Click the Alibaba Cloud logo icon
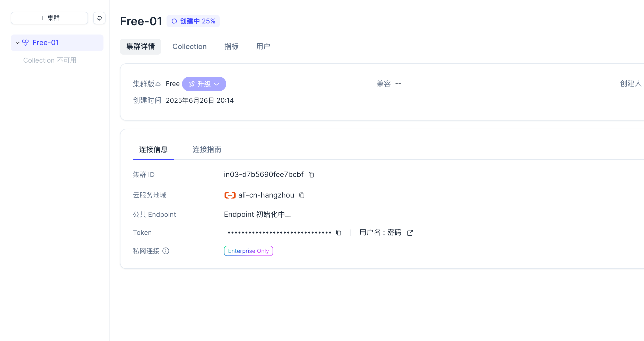The image size is (644, 341). click(x=230, y=195)
